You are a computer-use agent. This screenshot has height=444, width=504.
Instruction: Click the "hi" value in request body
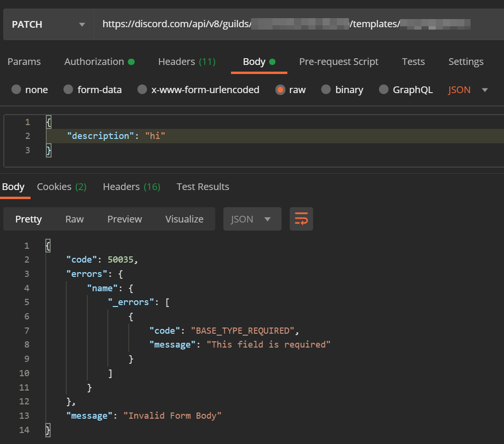tap(155, 136)
